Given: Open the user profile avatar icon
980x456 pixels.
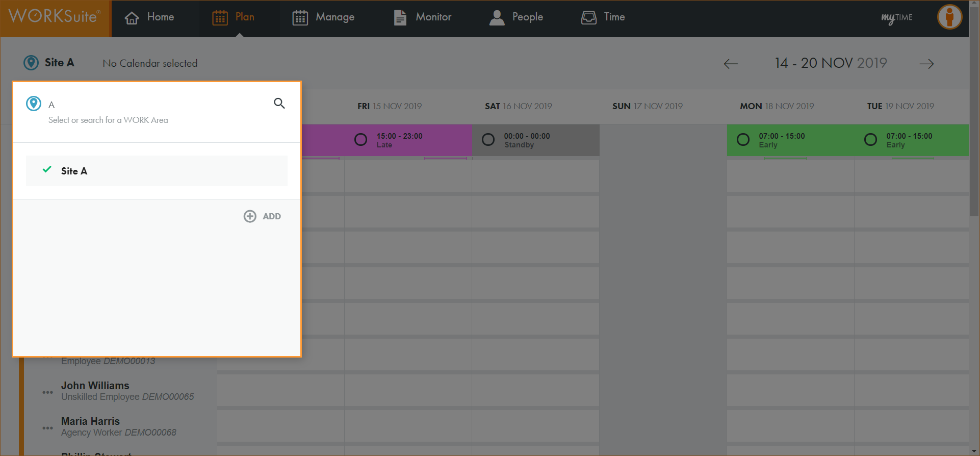Looking at the screenshot, I should pyautogui.click(x=949, y=17).
